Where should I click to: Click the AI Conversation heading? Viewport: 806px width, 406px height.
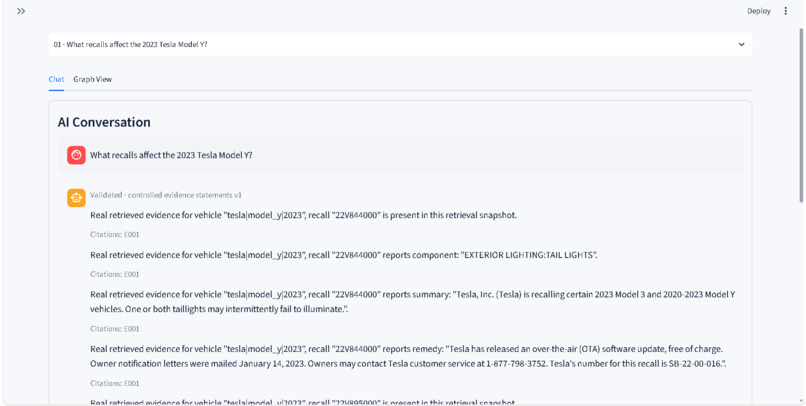(104, 122)
